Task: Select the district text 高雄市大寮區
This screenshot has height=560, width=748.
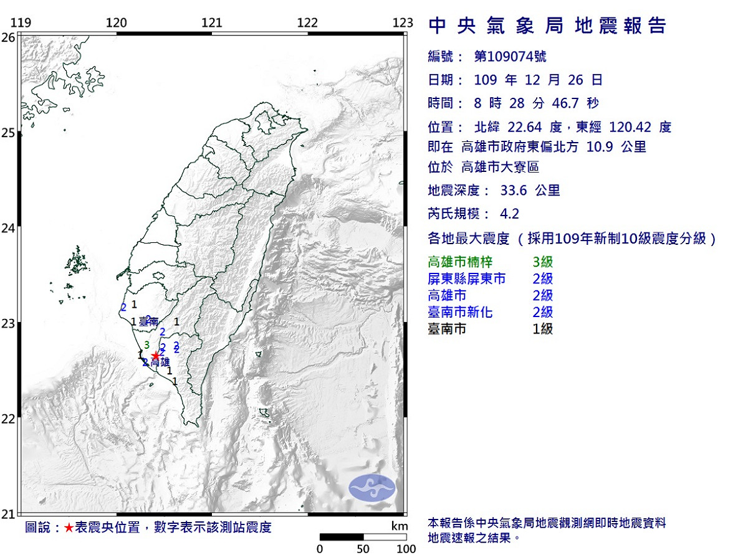Action: [x=501, y=167]
